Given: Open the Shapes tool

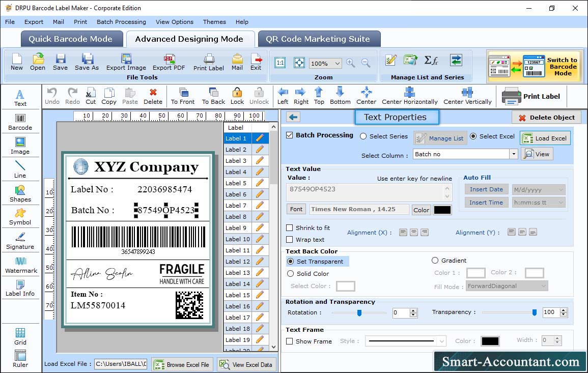Looking at the screenshot, I should pos(20,193).
